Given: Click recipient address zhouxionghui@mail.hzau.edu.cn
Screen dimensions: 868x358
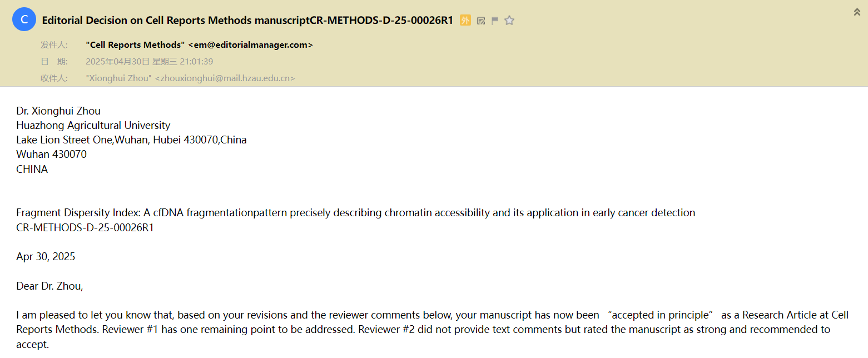Looking at the screenshot, I should [225, 78].
